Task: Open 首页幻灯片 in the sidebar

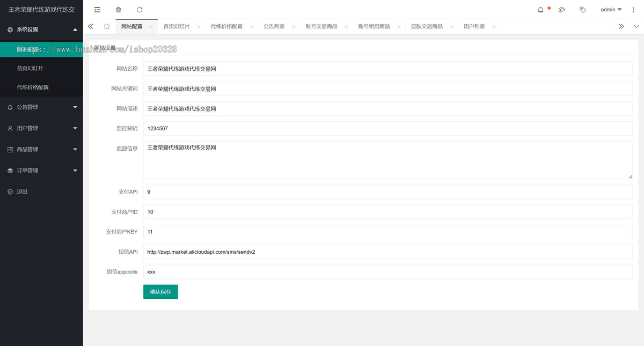Action: (41, 69)
